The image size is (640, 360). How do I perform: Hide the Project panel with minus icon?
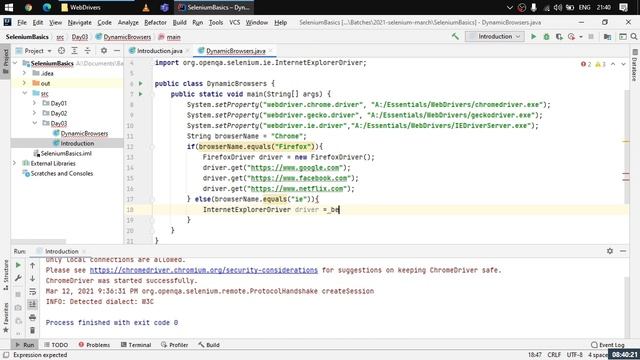pyautogui.click(x=117, y=51)
